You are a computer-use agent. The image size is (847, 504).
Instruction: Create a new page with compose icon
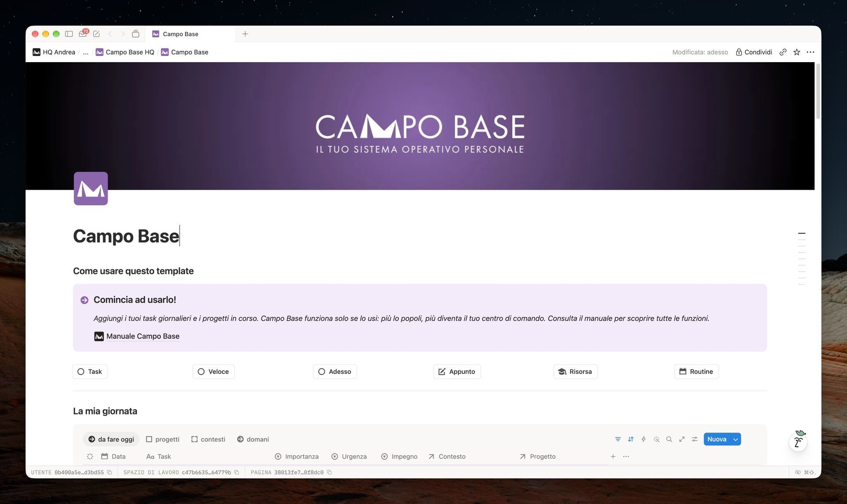tap(97, 34)
